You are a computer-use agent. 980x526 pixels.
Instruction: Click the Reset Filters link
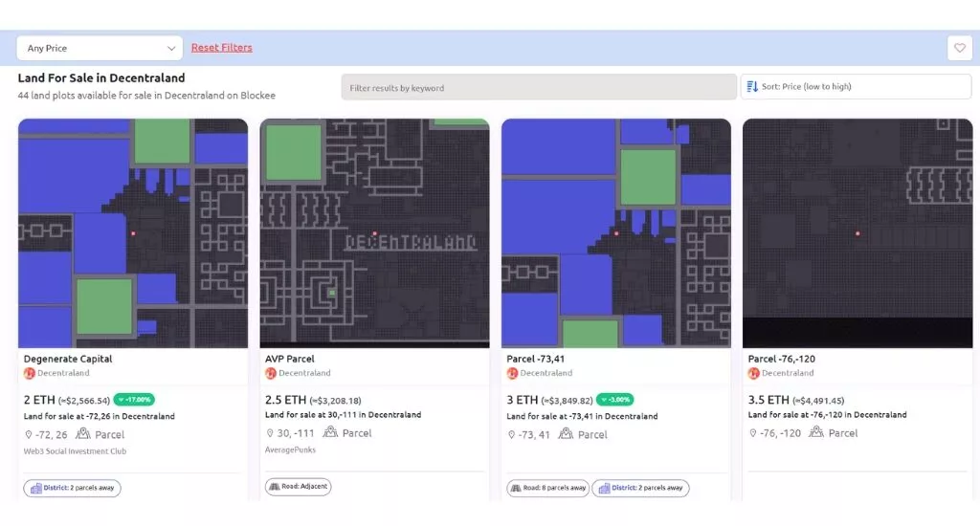(x=221, y=48)
